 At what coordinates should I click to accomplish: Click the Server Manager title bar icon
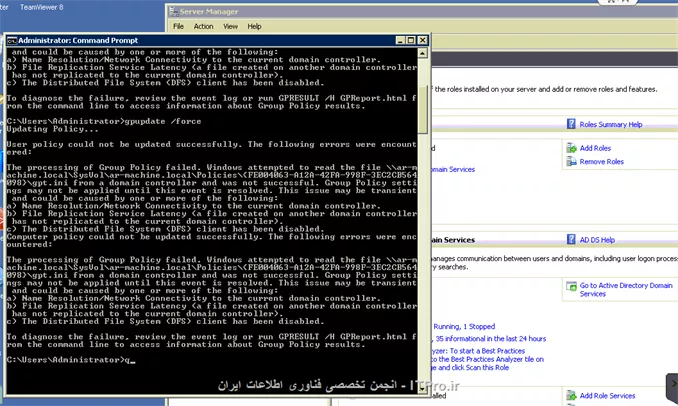click(x=173, y=12)
